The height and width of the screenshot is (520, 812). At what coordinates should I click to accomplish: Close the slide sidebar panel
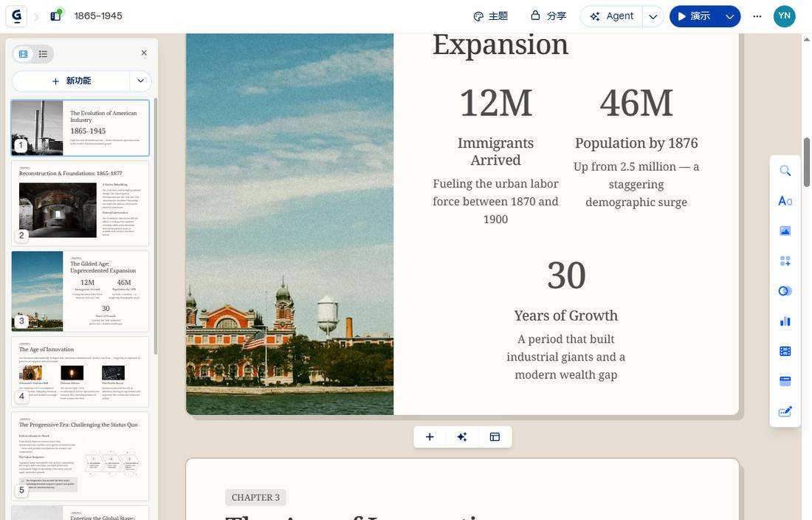(144, 53)
